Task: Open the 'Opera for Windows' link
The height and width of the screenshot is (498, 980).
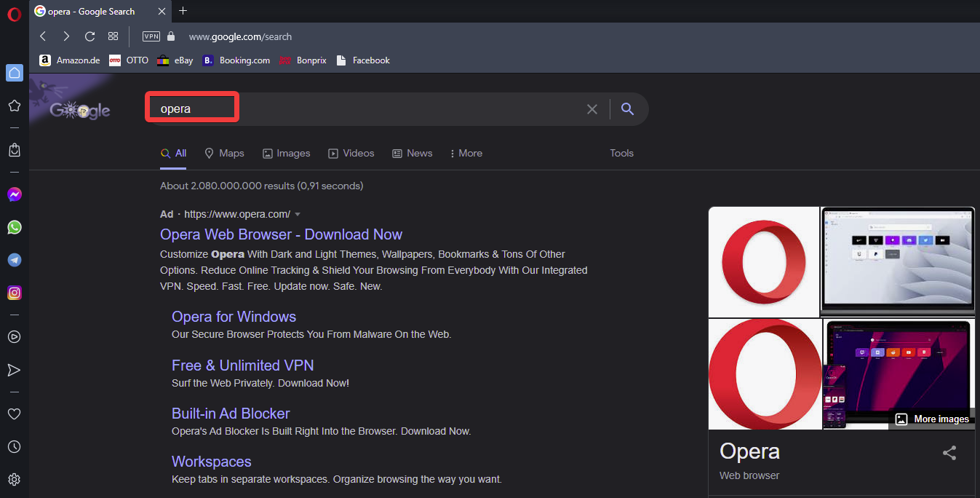Action: [234, 317]
